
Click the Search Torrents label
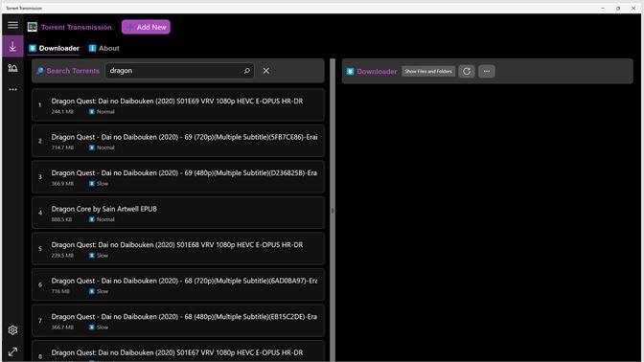tap(73, 71)
